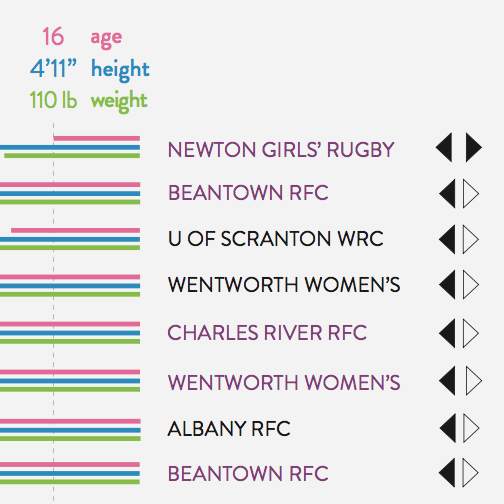This screenshot has width=504, height=504.
Task: Open the Charles River RFC team link
Action: coord(267,333)
